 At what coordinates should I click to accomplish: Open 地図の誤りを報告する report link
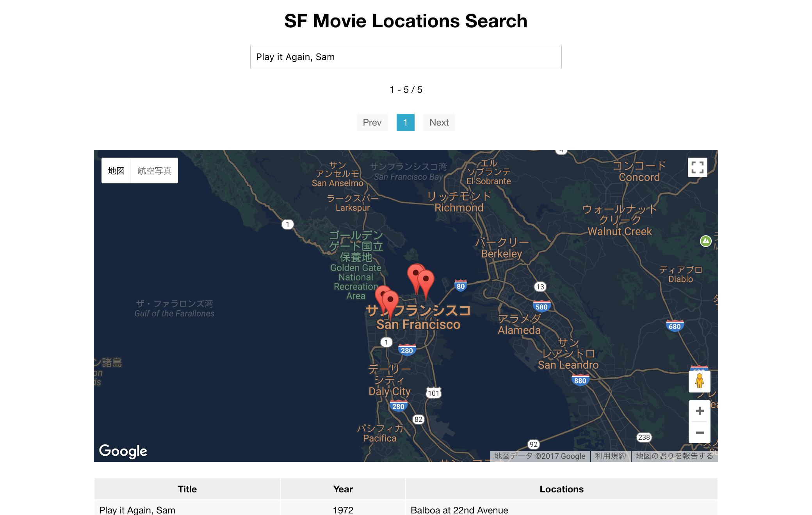[674, 456]
